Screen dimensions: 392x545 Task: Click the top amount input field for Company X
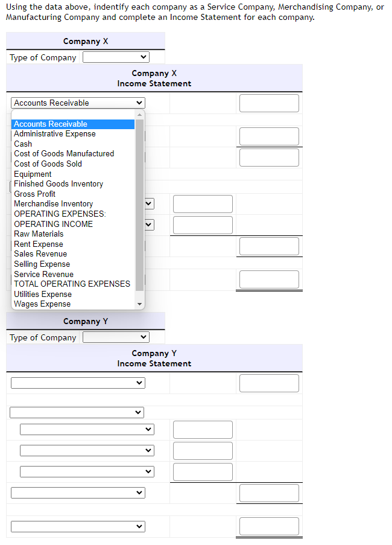click(x=269, y=103)
